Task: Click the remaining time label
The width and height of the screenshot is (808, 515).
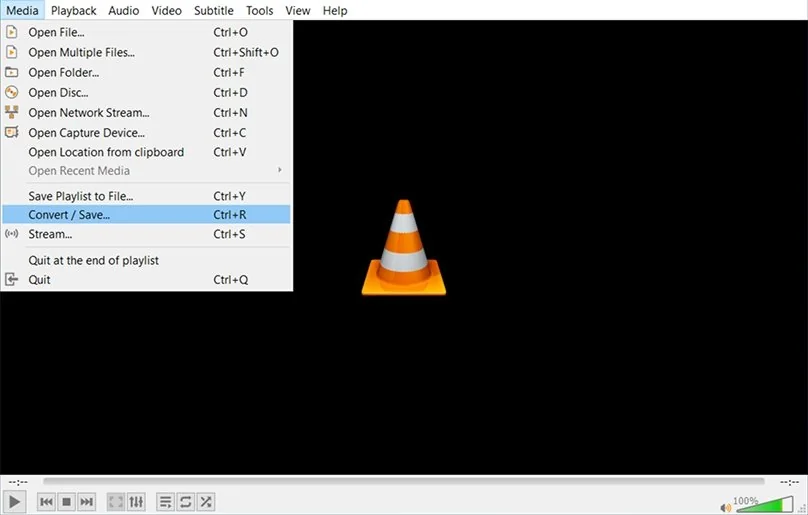Action: [789, 483]
